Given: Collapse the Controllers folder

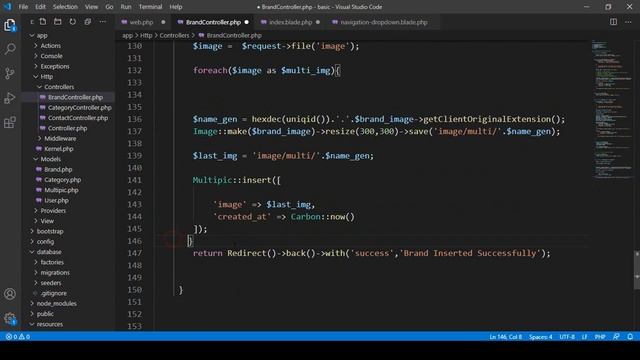Looking at the screenshot, I should click(x=59, y=87).
